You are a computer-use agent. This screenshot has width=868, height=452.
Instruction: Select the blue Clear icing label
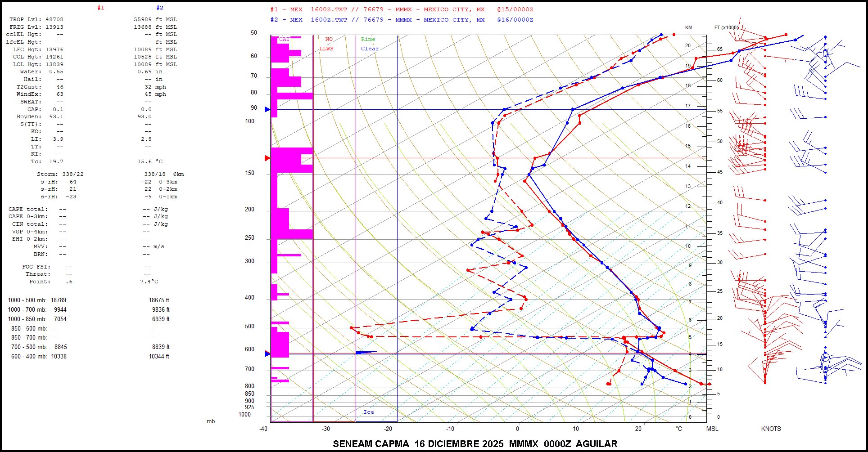(370, 49)
